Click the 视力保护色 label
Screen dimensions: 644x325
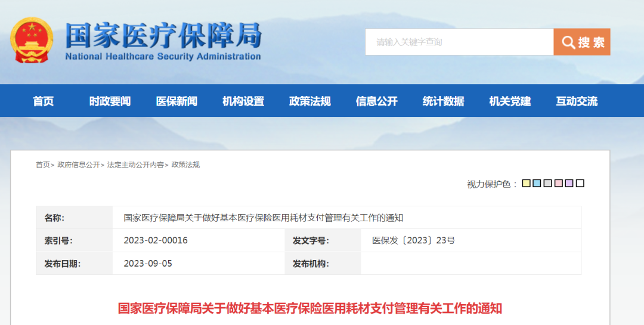click(493, 184)
